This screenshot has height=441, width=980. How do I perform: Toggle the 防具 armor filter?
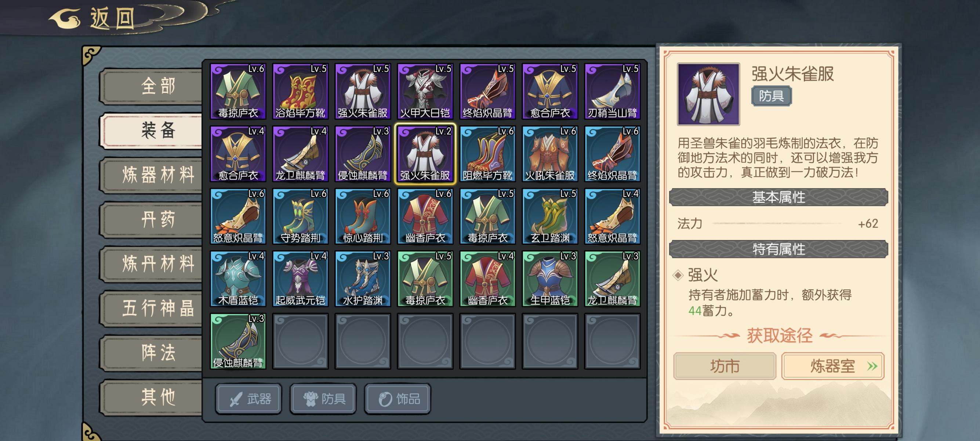[x=323, y=399]
